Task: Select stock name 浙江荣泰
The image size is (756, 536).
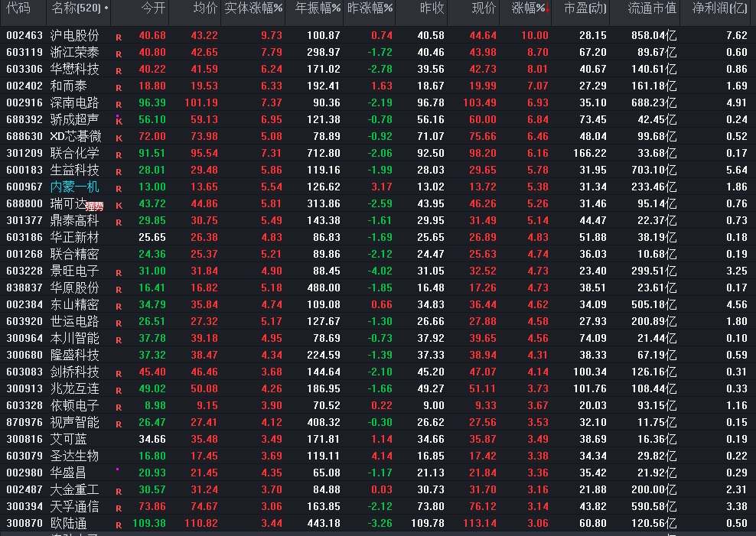Action: coord(75,53)
